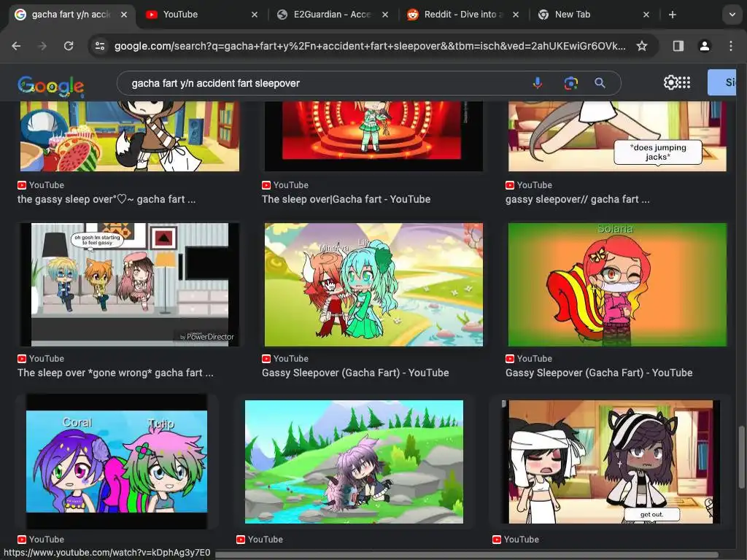
Task: Click the vertical page scrollbar thumb
Action: pos(741,457)
